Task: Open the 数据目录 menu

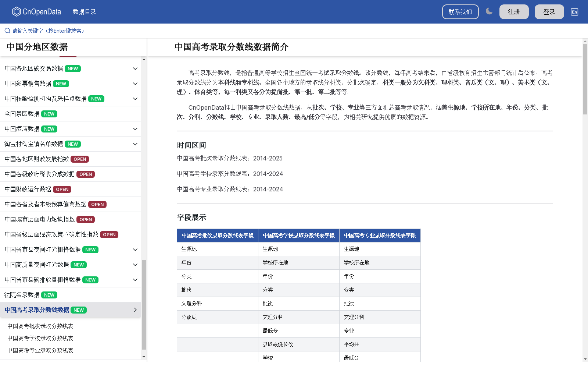Action: point(84,11)
